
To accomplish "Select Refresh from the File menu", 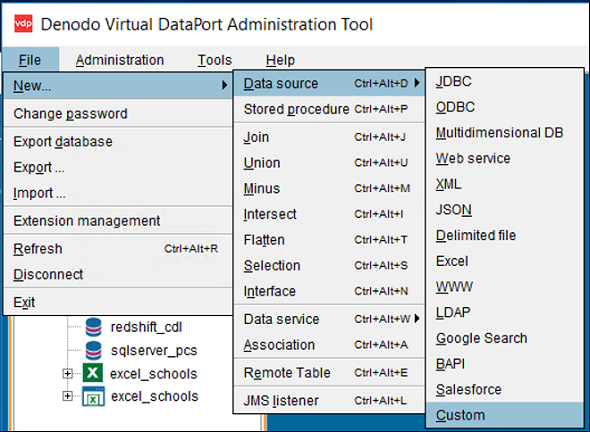I will coord(118,248).
